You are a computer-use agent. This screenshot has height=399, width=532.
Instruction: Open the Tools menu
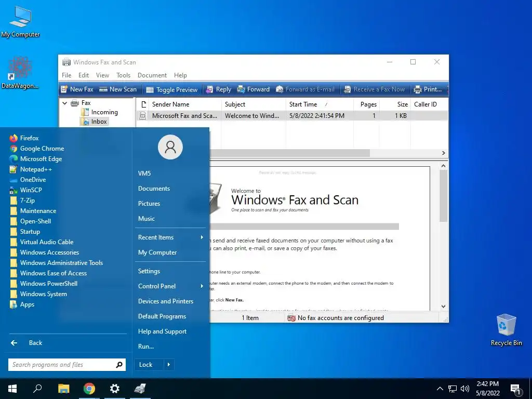point(123,75)
